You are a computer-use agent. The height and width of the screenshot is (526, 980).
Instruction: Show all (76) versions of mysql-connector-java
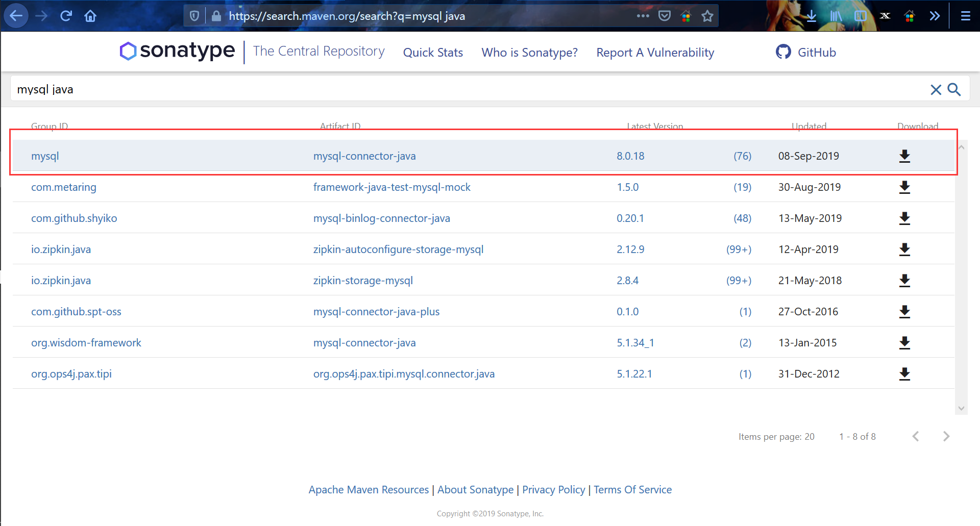(743, 156)
